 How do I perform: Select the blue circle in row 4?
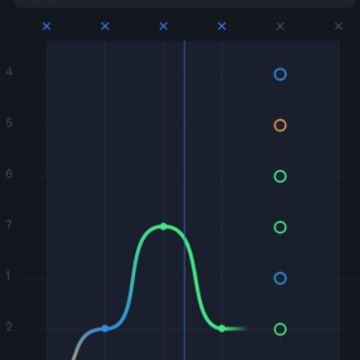click(x=280, y=74)
